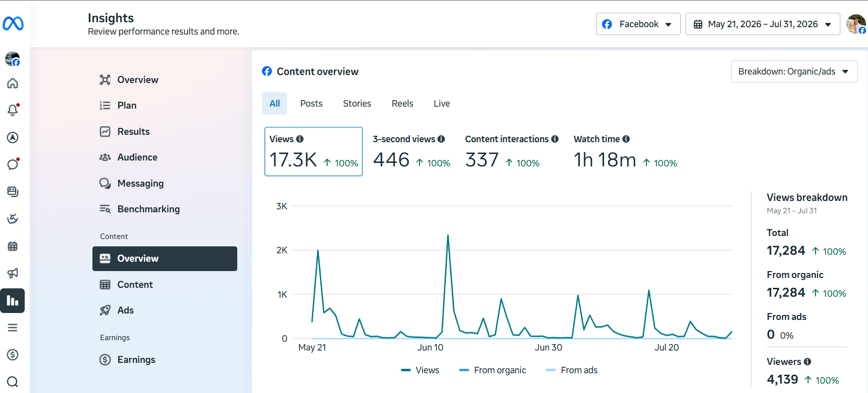Select the Insights bar chart icon
868x393 pixels.
(x=12, y=301)
